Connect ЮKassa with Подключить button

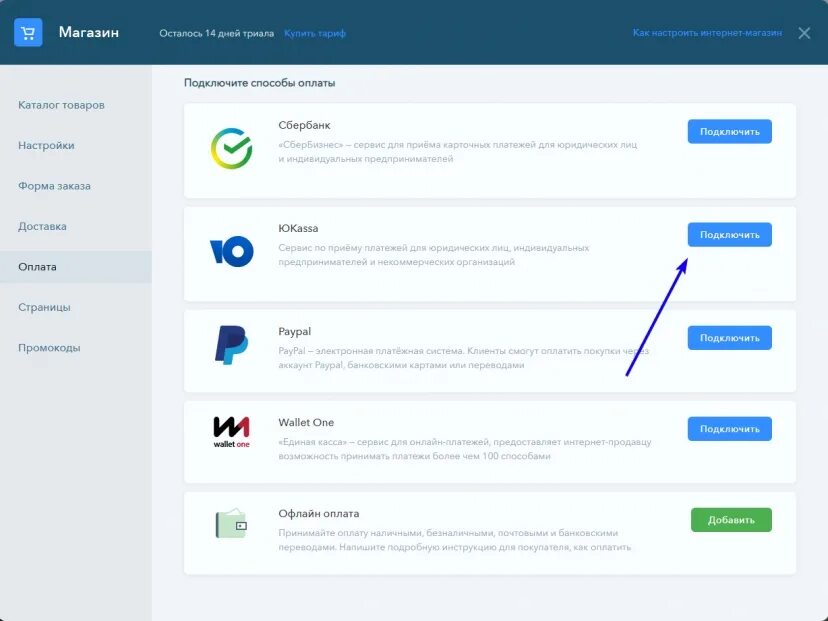coord(729,234)
